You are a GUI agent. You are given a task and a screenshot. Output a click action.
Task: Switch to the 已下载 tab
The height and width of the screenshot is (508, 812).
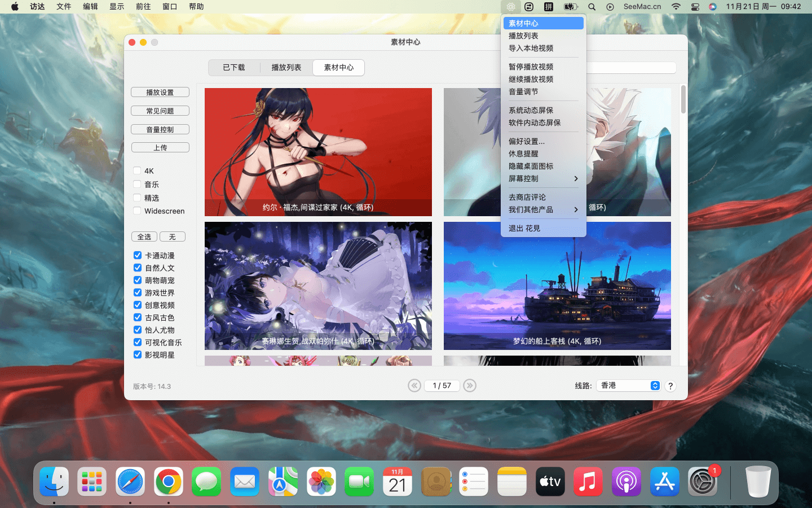coord(234,68)
